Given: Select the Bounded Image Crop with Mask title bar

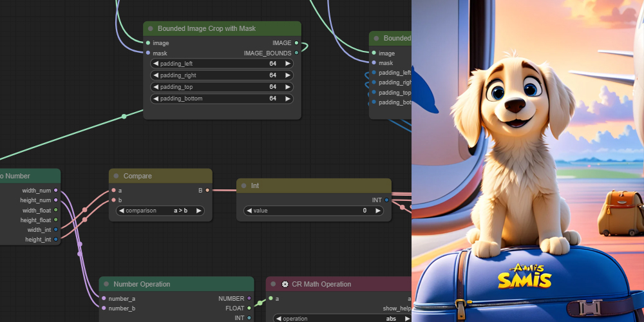Looking at the screenshot, I should (222, 28).
